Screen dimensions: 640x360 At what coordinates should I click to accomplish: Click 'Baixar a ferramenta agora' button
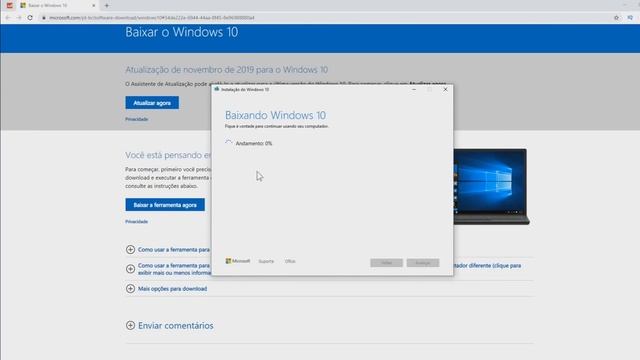(x=165, y=205)
